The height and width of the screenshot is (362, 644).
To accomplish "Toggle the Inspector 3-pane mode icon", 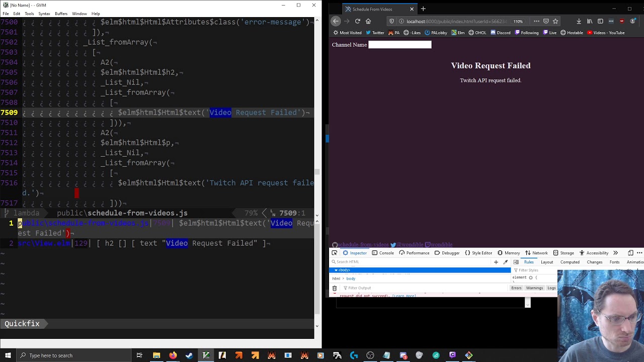I will coord(516,262).
